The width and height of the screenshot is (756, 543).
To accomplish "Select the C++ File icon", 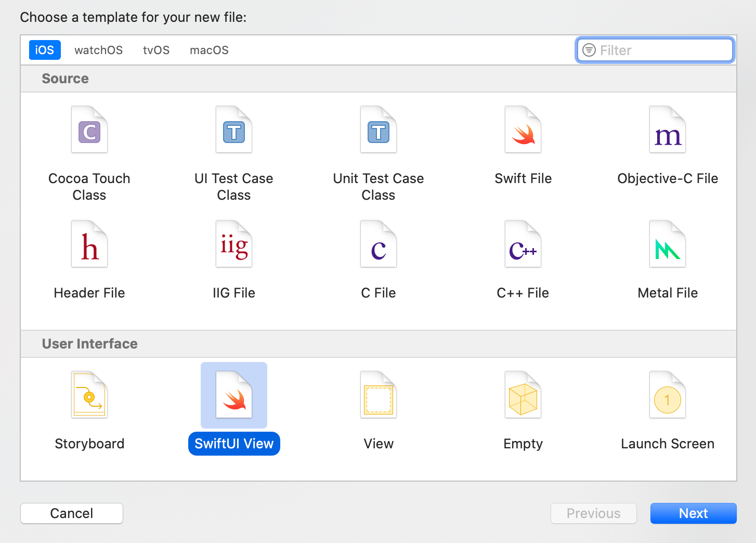I will click(x=523, y=244).
